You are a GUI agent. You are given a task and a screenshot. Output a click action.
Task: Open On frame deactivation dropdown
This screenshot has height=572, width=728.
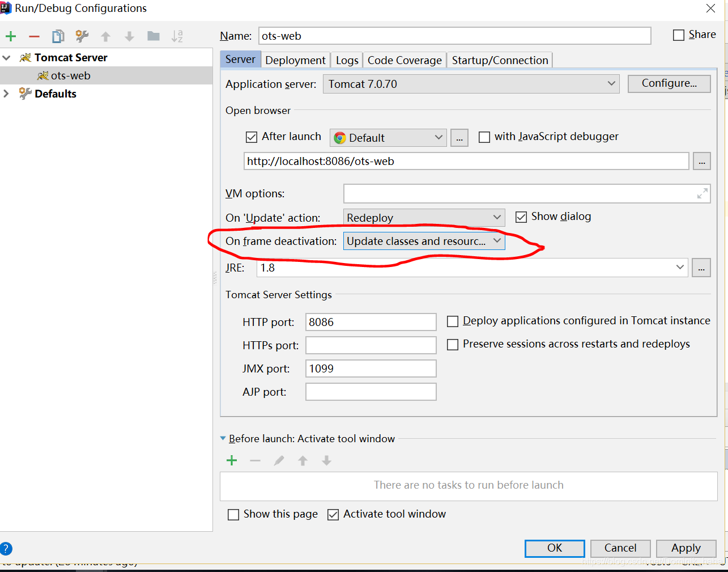point(424,241)
